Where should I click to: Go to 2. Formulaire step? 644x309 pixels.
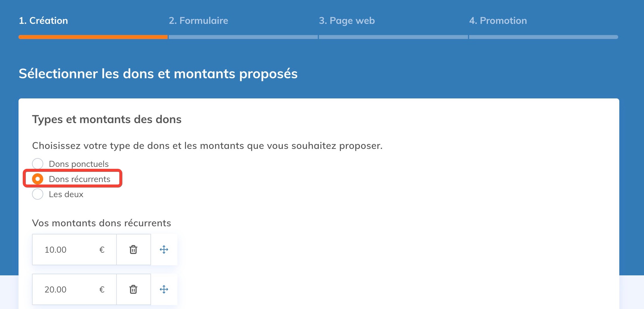(x=198, y=20)
